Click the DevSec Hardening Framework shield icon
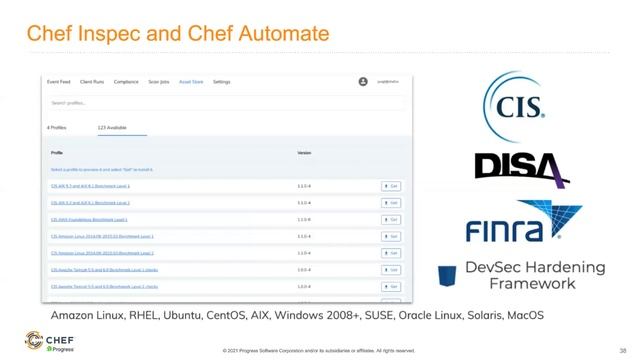 [x=447, y=276]
